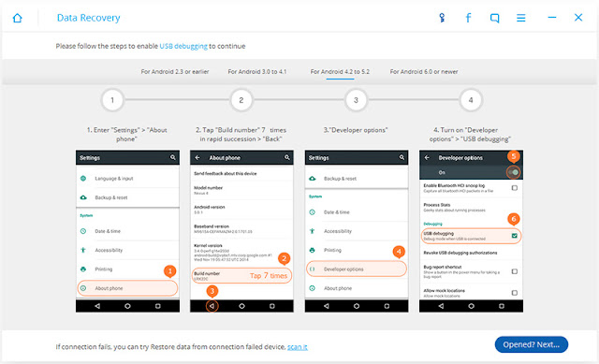The height and width of the screenshot is (364, 599).
Task: Select the For Android 3.0 to 4.1 tab
Action: [256, 71]
